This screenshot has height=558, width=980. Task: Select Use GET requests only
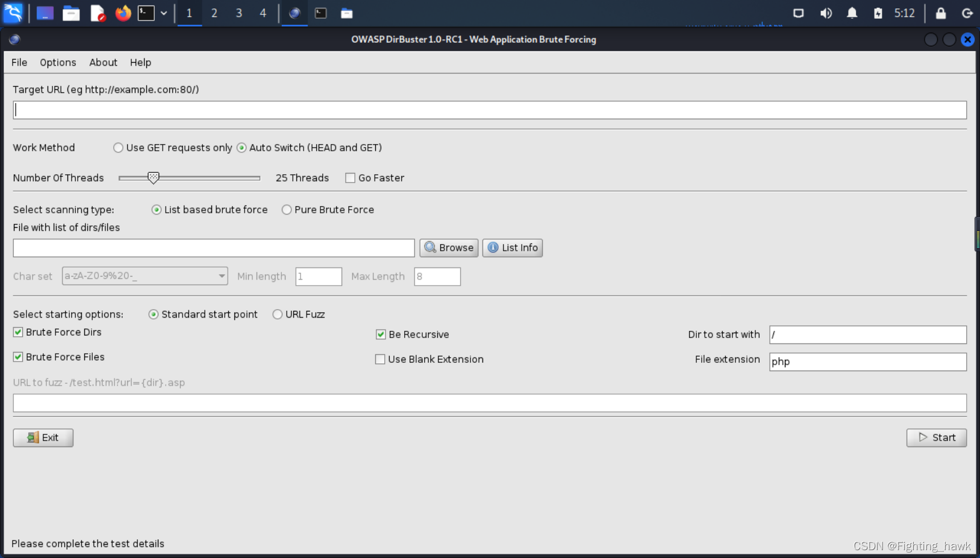coord(173,148)
